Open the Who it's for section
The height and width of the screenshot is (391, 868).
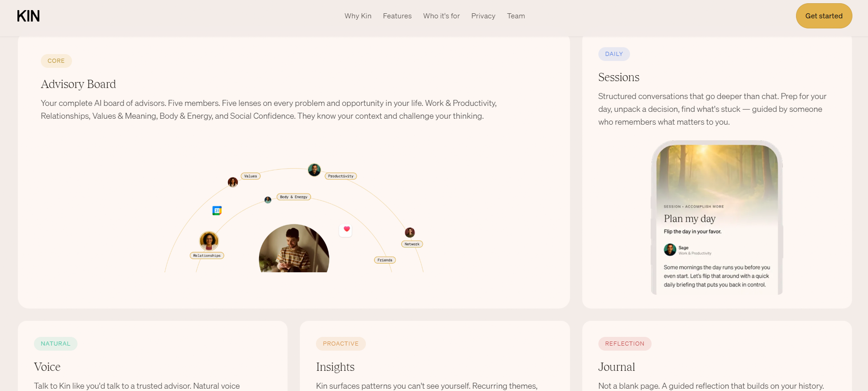click(x=442, y=16)
